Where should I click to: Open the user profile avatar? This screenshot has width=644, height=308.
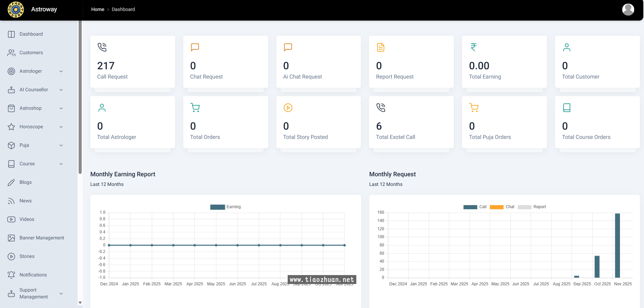tap(628, 10)
